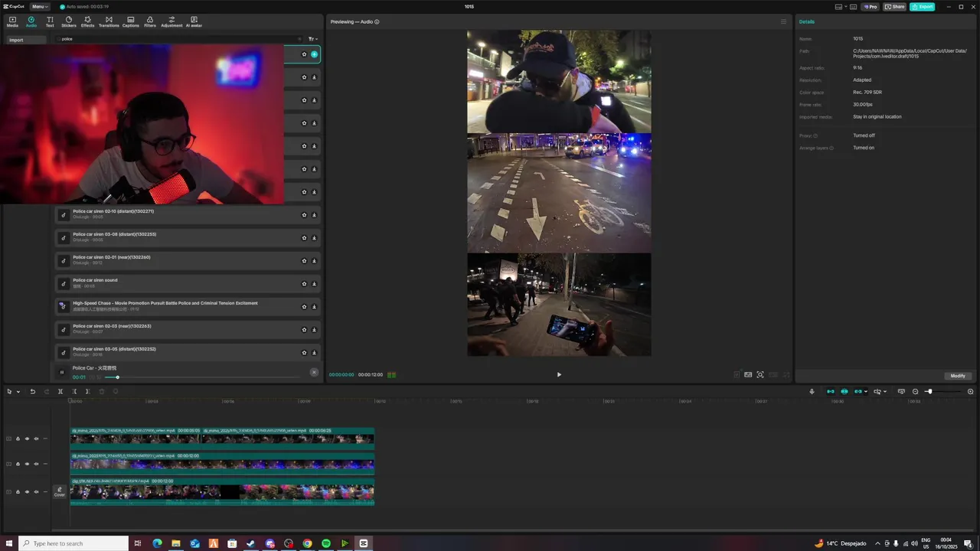980x551 pixels.
Task: Download Police car siren 02-01 (near)
Action: pos(314,261)
